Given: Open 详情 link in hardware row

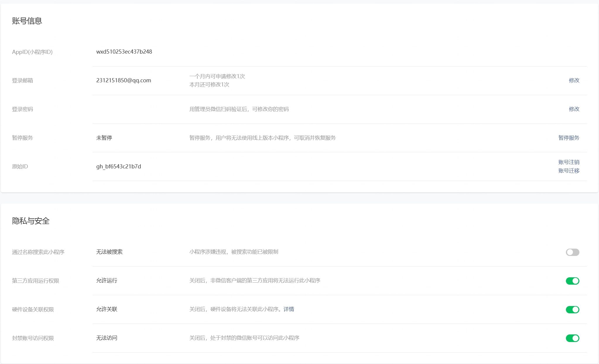Looking at the screenshot, I should [x=289, y=309].
